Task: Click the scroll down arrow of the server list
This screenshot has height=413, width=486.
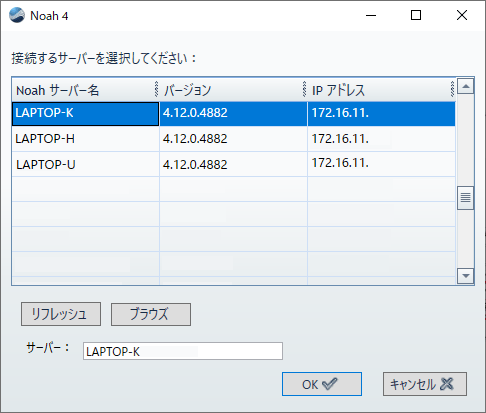Action: 465,276
